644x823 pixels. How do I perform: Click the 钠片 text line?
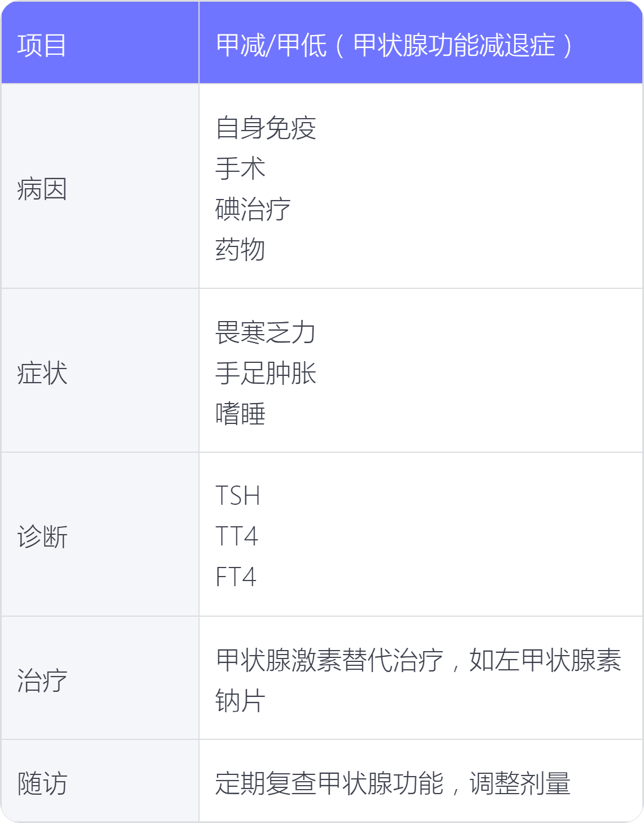click(x=241, y=701)
